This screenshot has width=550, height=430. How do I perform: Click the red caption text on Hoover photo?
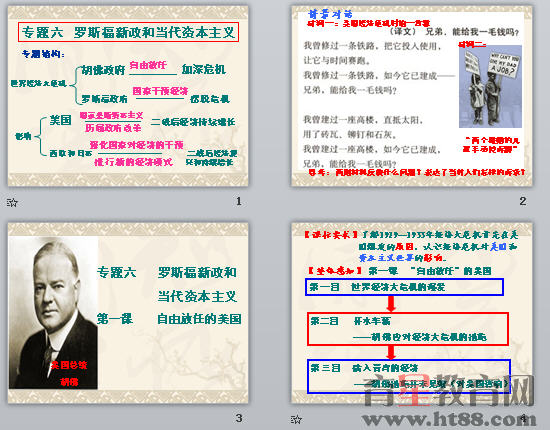[69, 373]
